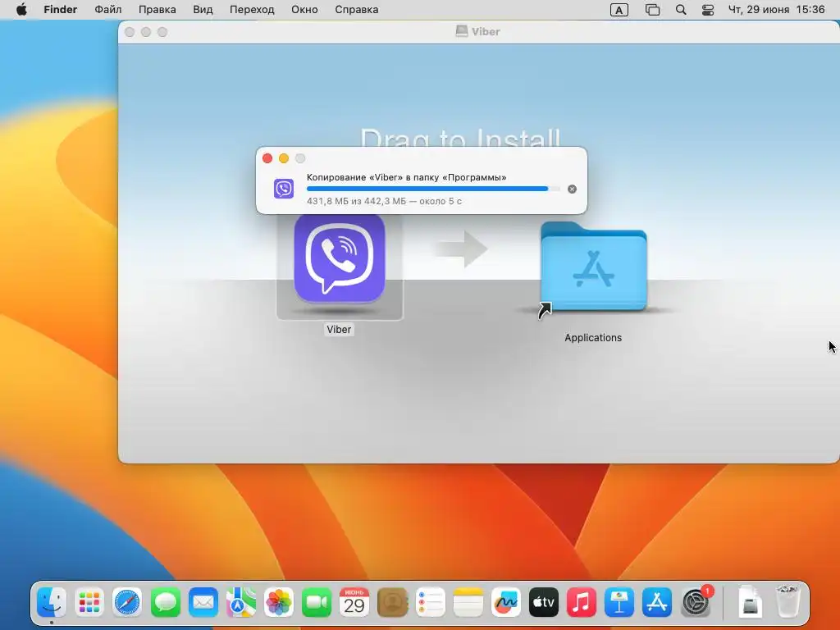Open Mail from the Dock
The image size is (840, 630).
pos(203,603)
